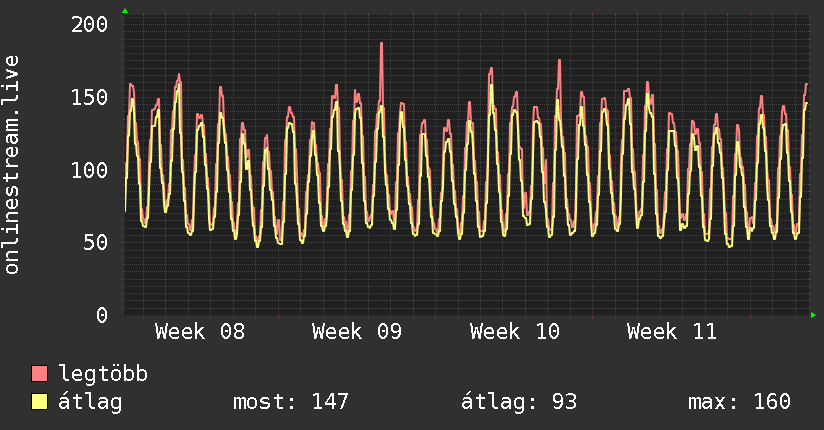Click the tallest red spike in the graph

coord(381,45)
